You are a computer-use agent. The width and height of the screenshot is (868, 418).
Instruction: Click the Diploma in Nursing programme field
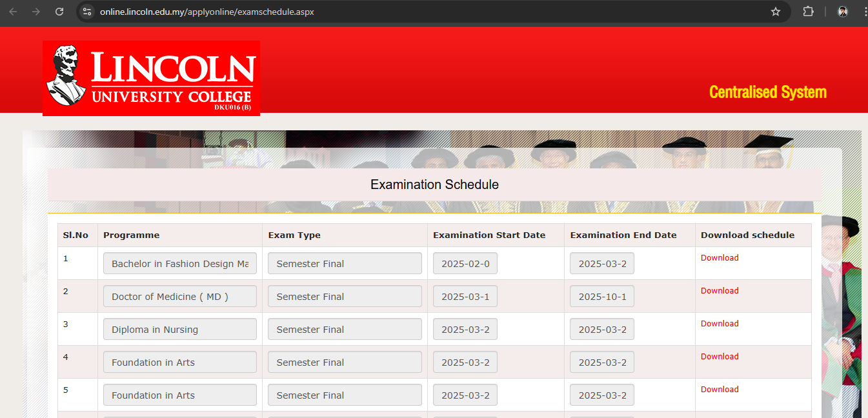180,329
